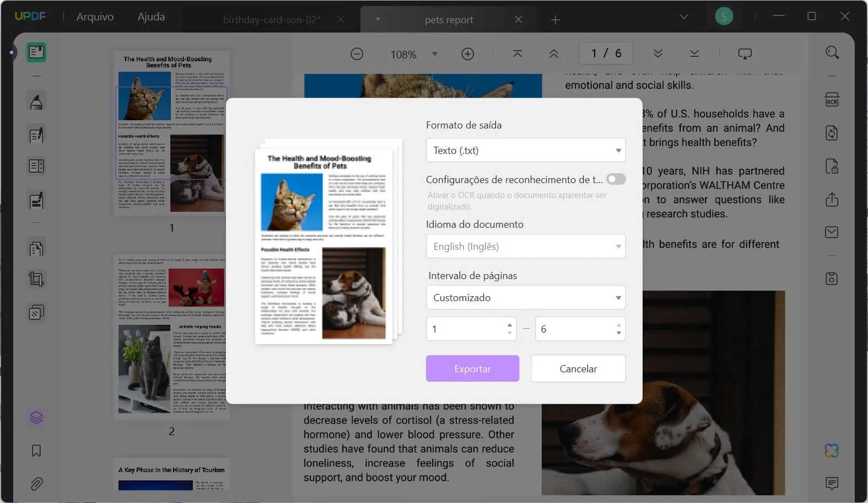Click the Search magnifier icon

pyautogui.click(x=832, y=53)
